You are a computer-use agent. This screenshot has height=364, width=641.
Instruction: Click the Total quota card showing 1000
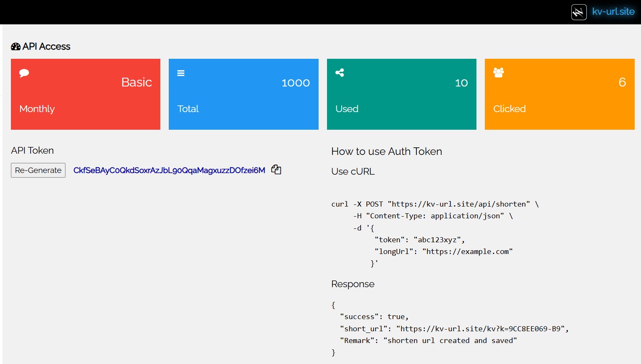243,94
